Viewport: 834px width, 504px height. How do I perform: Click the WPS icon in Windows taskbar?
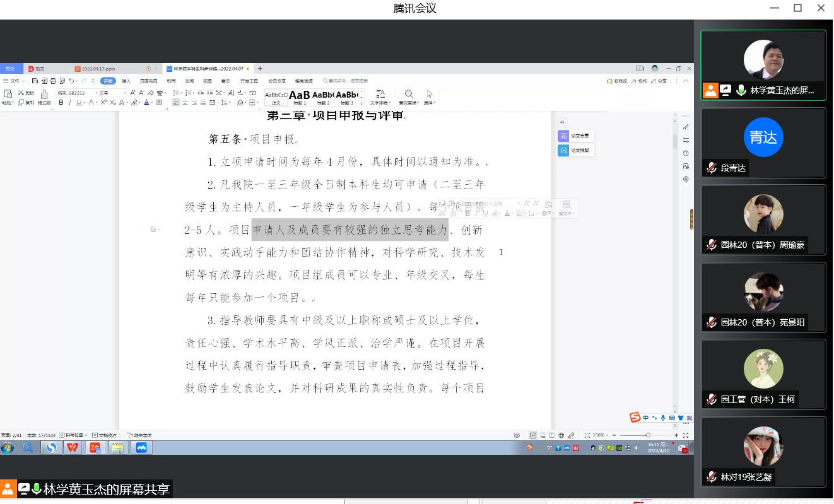pos(73,448)
